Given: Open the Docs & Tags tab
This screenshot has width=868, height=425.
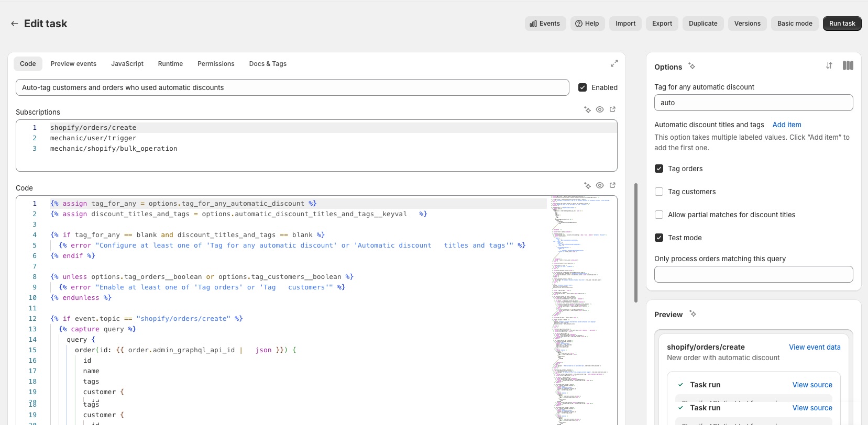Looking at the screenshot, I should [268, 64].
